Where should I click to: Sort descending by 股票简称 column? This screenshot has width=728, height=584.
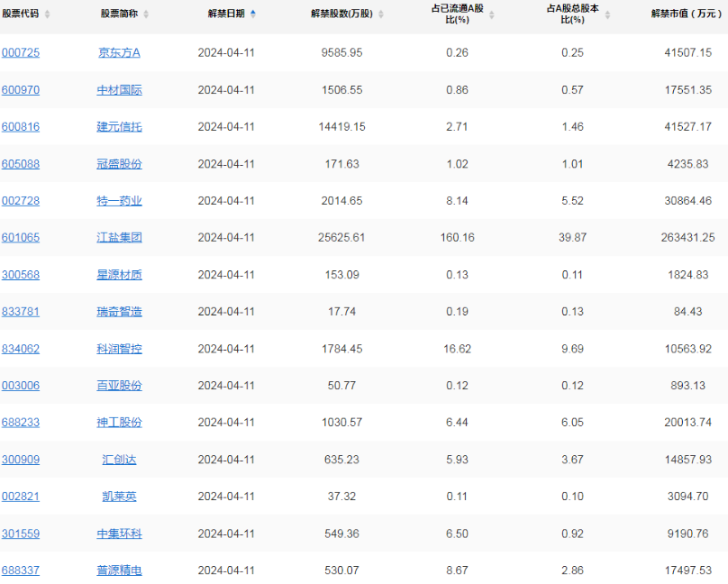click(x=147, y=18)
